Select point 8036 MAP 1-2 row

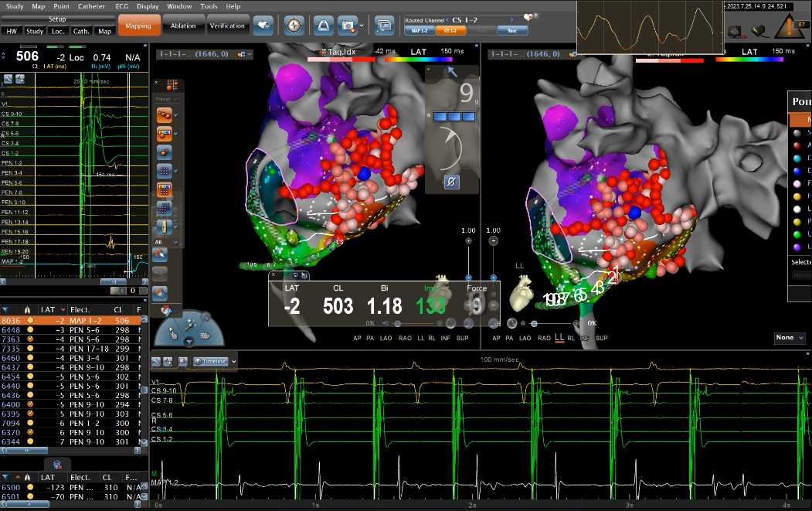pyautogui.click(x=70, y=321)
